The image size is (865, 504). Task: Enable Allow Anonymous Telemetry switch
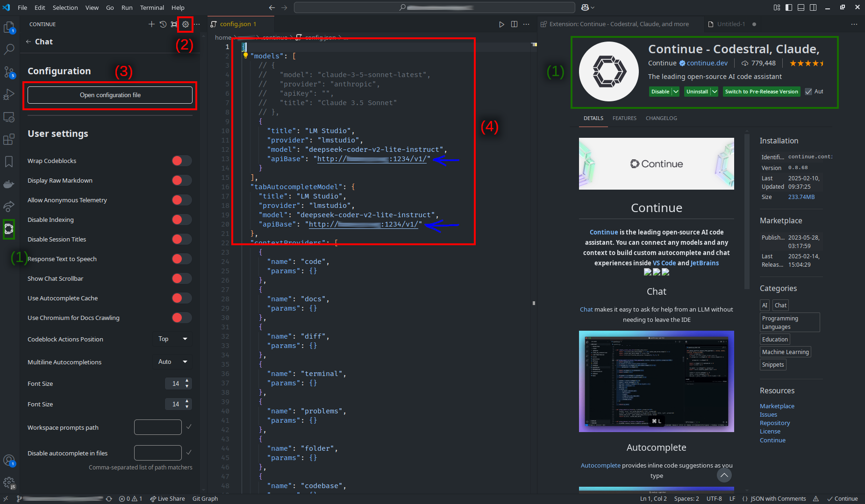pos(181,200)
